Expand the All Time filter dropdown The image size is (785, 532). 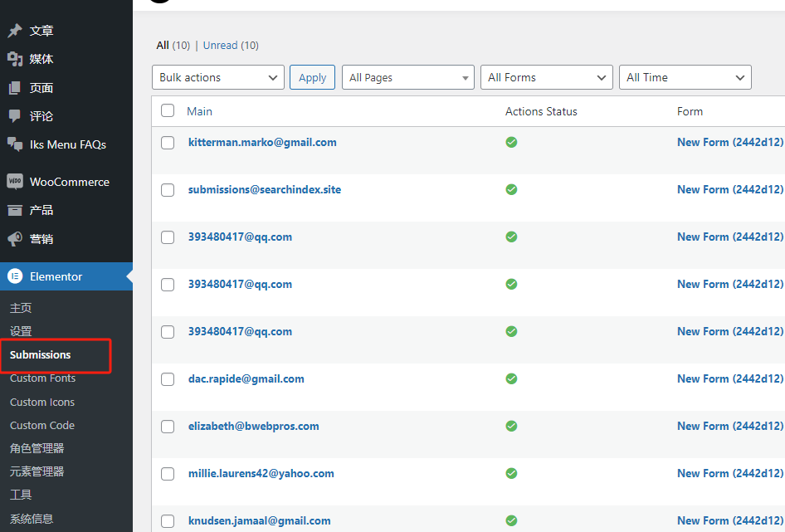click(685, 77)
